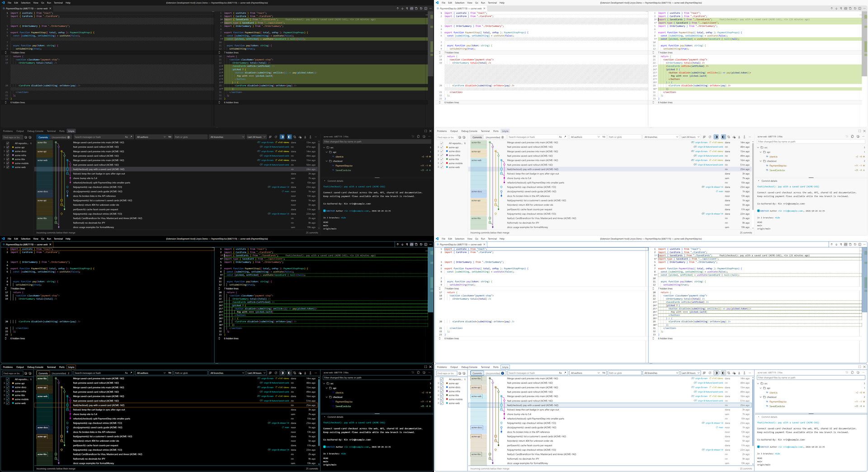Screen dimensions: 868x472
Task: Open Help menu in bottom-right light window
Action: [502, 239]
